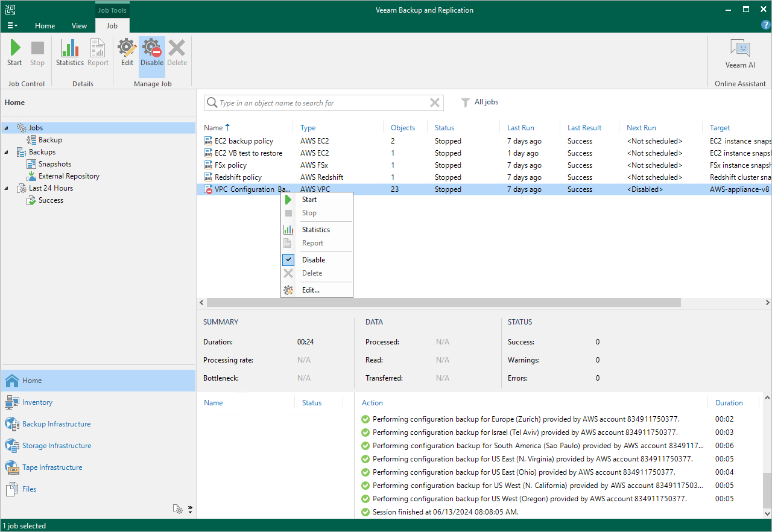This screenshot has height=532, width=772.
Task: Open the Files navigation view
Action: tap(98, 489)
